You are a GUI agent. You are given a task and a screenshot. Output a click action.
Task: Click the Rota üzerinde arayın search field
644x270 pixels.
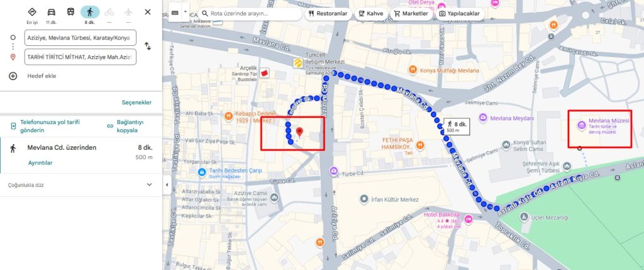click(x=250, y=14)
